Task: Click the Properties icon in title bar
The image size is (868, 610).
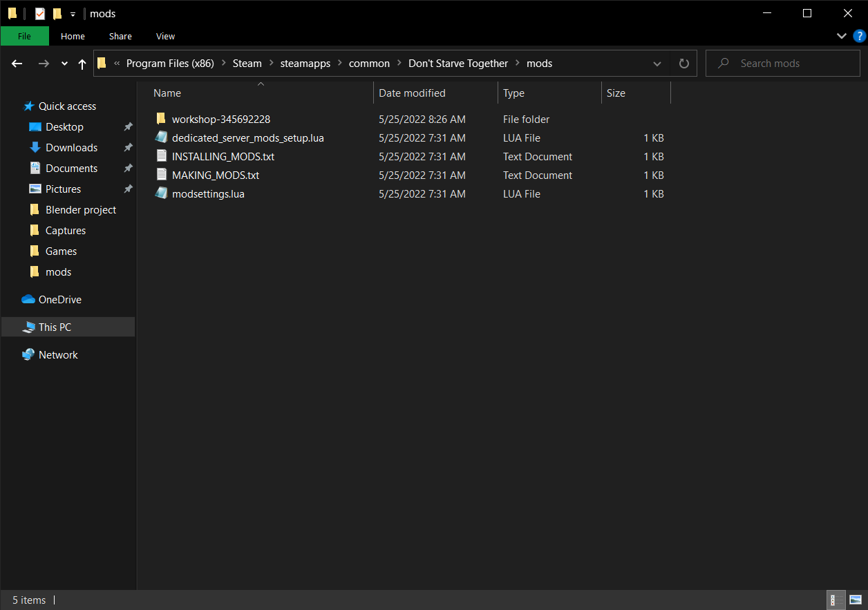Action: (x=40, y=14)
